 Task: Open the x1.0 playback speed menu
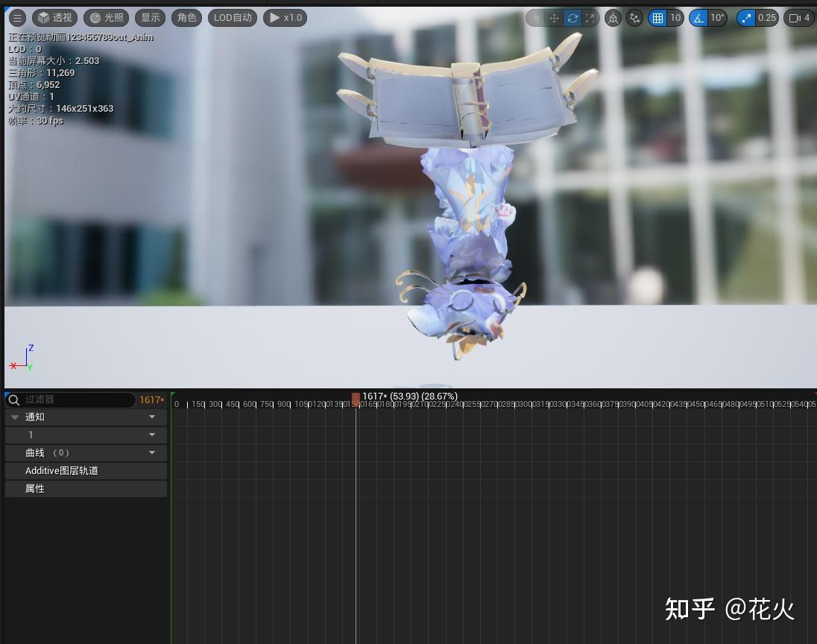pos(285,18)
